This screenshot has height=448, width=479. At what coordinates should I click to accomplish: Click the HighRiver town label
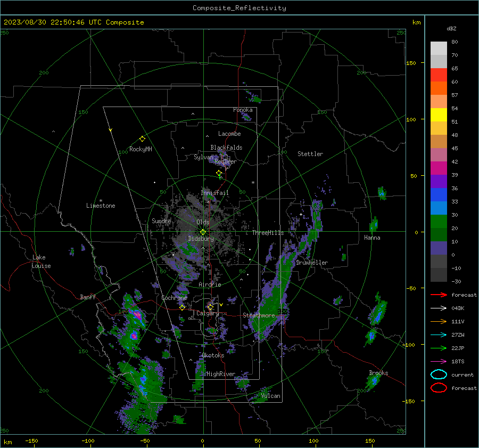220,374
